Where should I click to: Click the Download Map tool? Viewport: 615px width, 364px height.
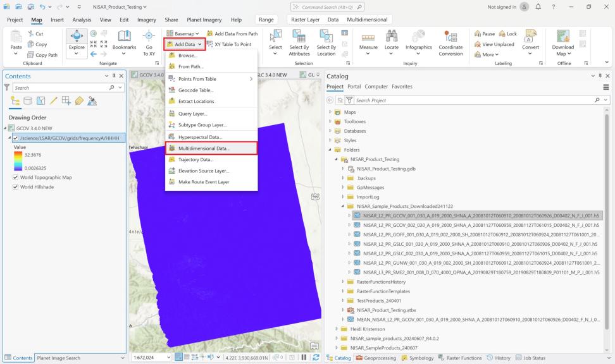[x=563, y=43]
